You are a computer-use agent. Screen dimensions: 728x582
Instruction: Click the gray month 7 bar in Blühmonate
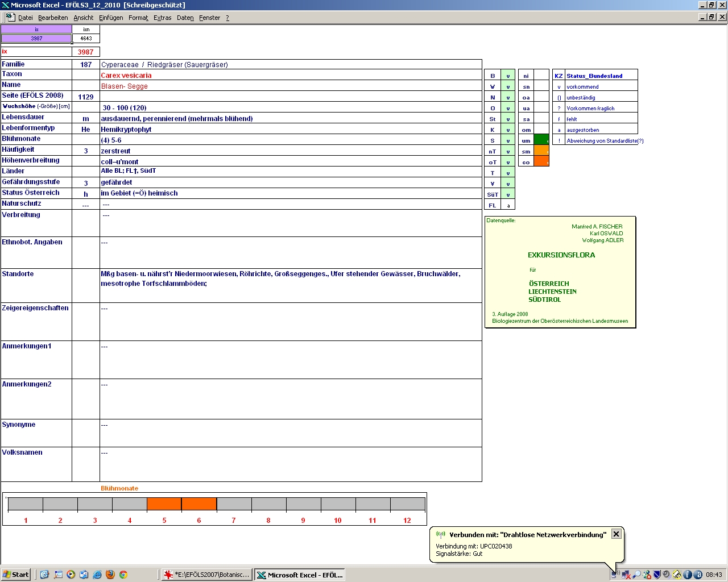pos(234,504)
